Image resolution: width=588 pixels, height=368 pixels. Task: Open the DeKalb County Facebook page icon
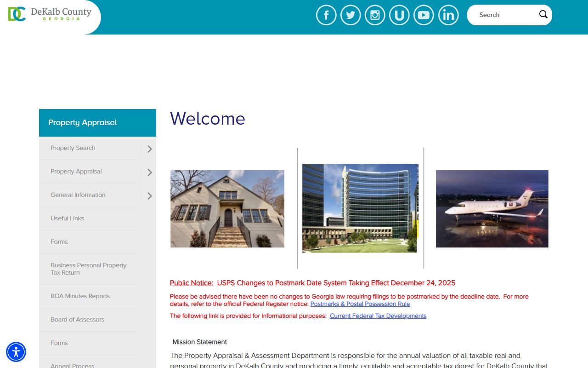tap(326, 15)
